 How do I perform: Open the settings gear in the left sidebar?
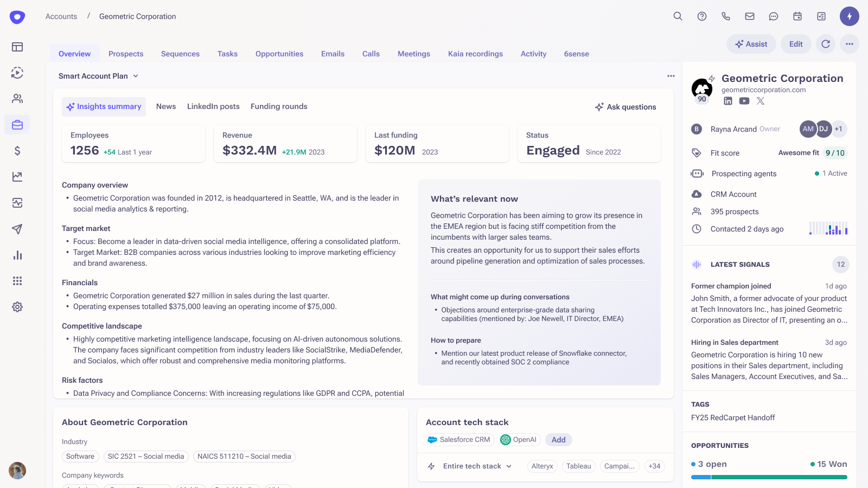pyautogui.click(x=17, y=307)
